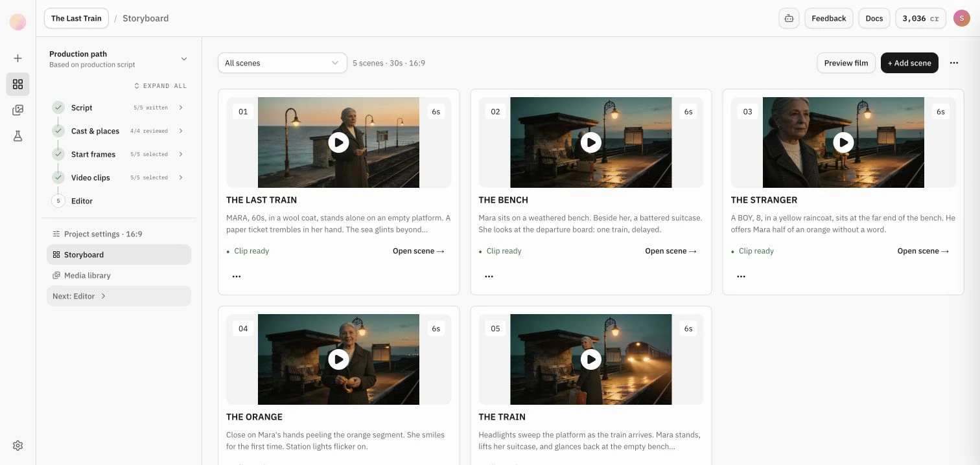Open more options for The Stranger card
Viewport: 980px width, 465px height.
[741, 277]
